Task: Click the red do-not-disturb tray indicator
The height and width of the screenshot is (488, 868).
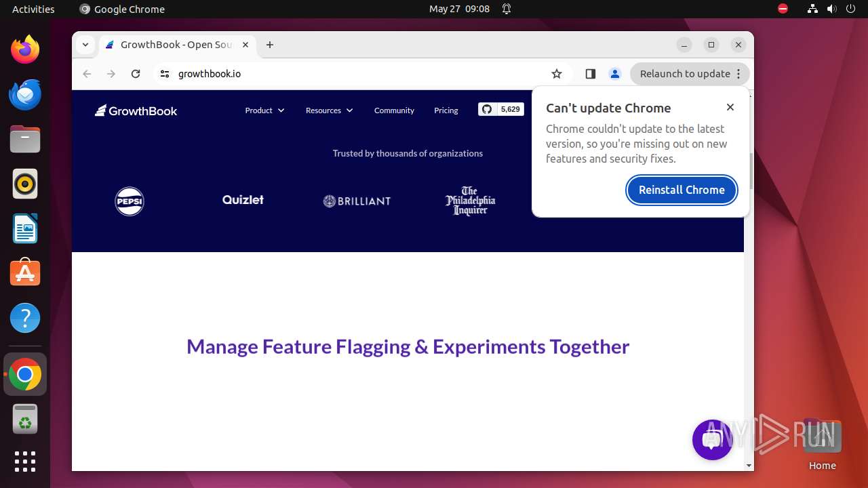Action: (783, 9)
